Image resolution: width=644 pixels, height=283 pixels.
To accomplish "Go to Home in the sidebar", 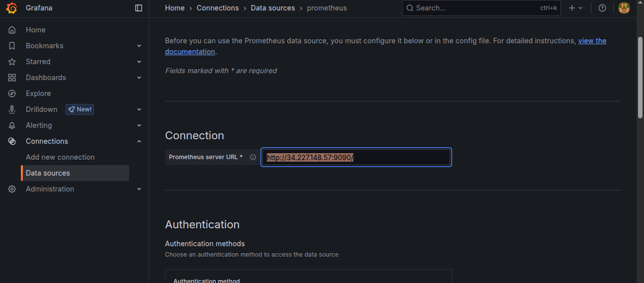I will (35, 30).
